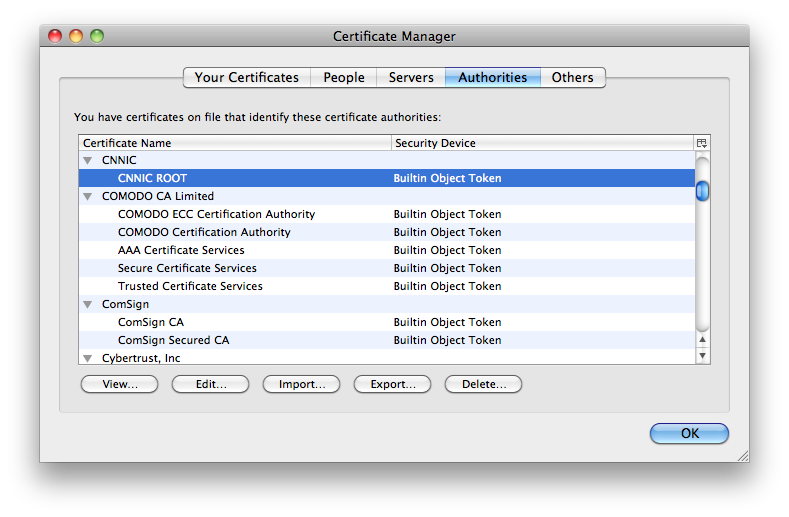Screen dimensions: 789x517
Task: Switch to the People tab
Action: point(344,77)
